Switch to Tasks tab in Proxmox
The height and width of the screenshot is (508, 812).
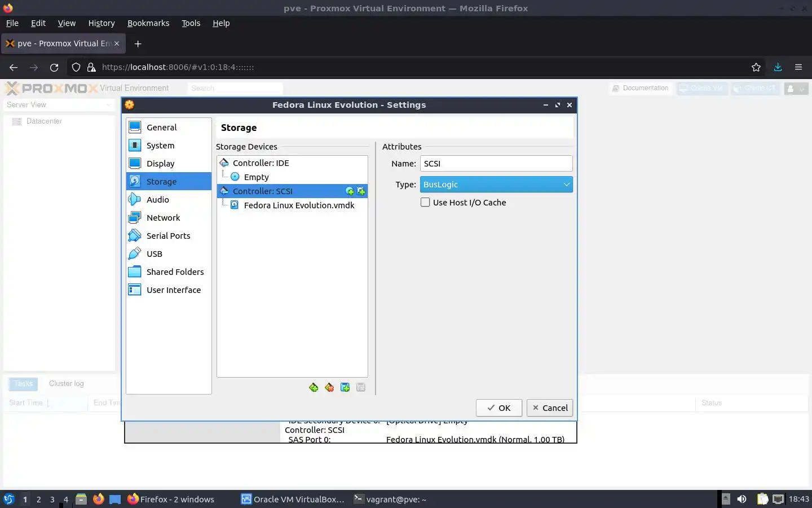pyautogui.click(x=23, y=383)
